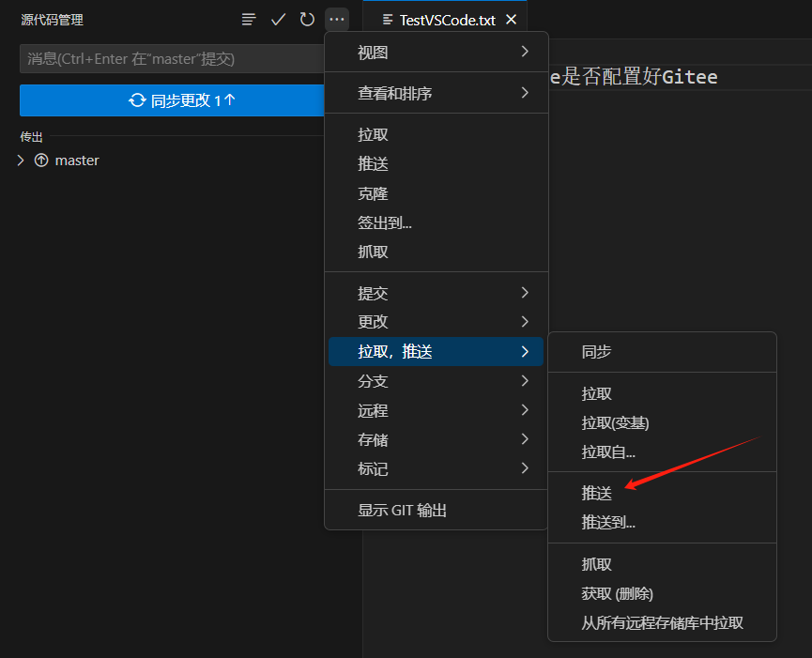The image size is (812, 658).
Task: Close the TestVSCode.txt tab
Action: [x=512, y=16]
